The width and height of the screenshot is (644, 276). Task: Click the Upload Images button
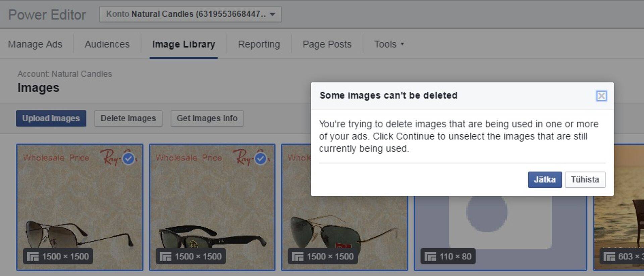tap(51, 118)
